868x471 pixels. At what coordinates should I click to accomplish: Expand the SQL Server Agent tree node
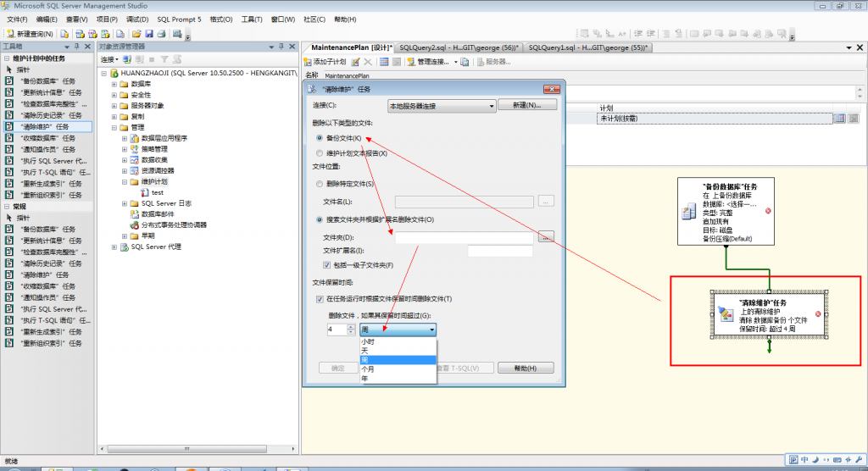[114, 247]
